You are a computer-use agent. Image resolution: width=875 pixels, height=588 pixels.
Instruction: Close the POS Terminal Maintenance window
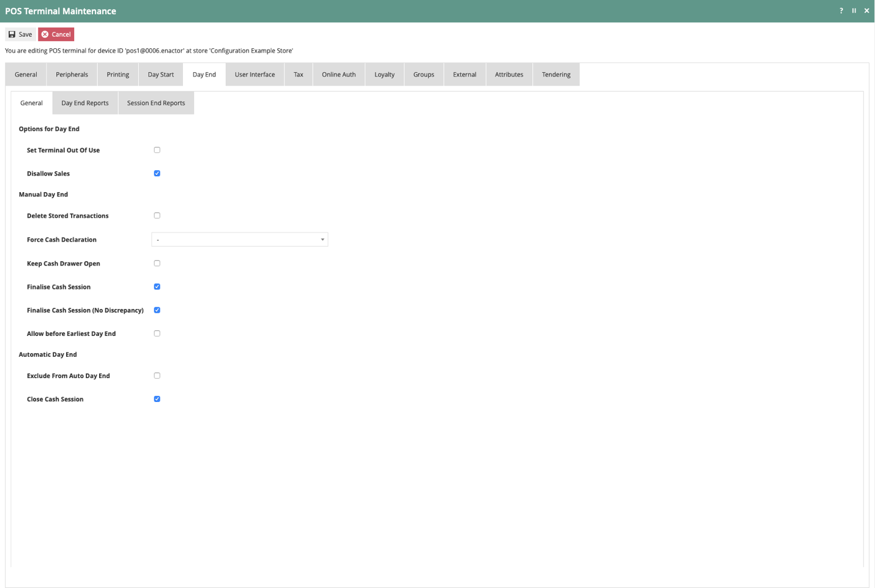coord(866,10)
